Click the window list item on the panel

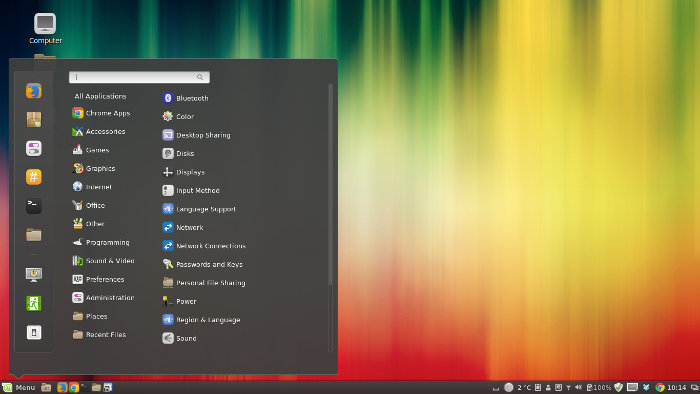click(108, 387)
